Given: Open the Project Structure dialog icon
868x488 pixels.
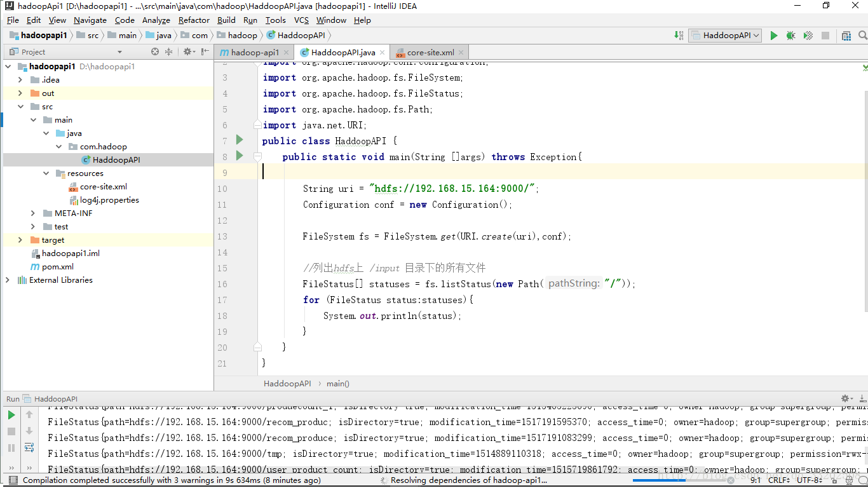Looking at the screenshot, I should click(846, 36).
